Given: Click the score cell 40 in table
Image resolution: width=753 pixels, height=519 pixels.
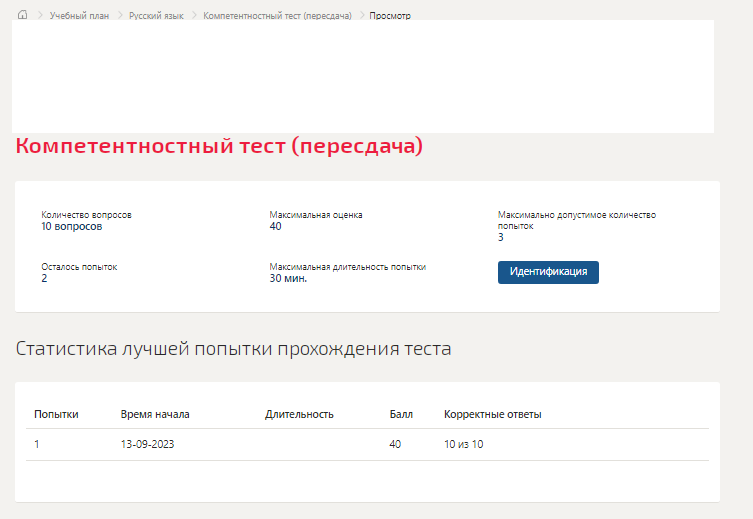Looking at the screenshot, I should [395, 444].
